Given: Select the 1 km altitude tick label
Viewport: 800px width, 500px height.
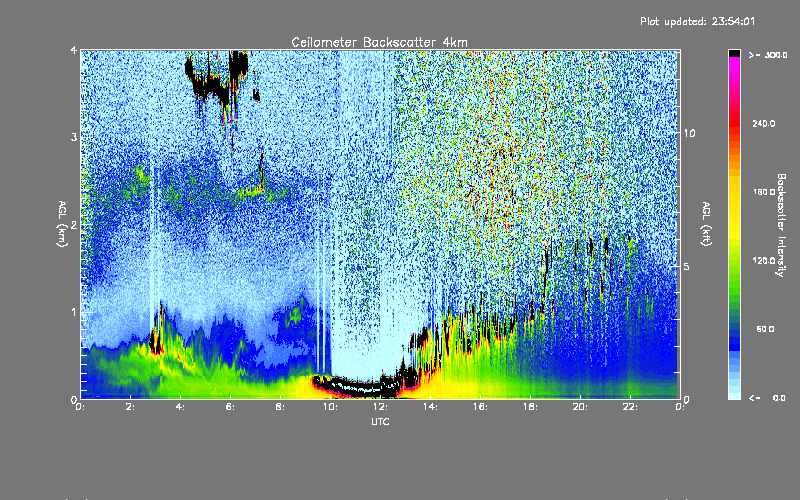Looking at the screenshot, I should [74, 311].
